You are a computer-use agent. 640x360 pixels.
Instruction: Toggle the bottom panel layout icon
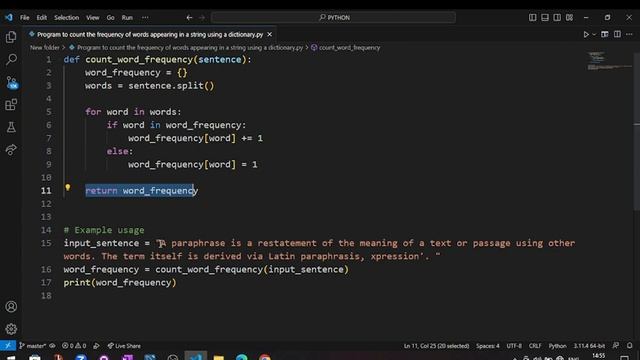tap(545, 18)
